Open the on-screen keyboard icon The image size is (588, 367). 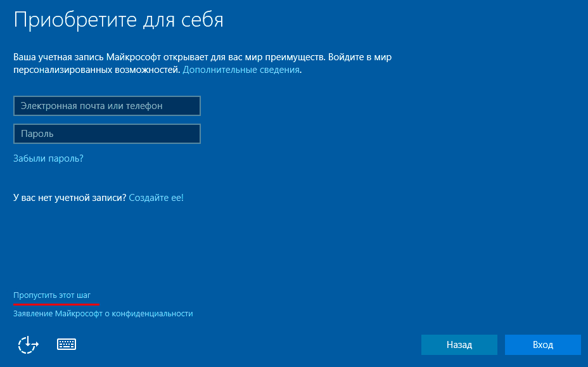(x=67, y=344)
